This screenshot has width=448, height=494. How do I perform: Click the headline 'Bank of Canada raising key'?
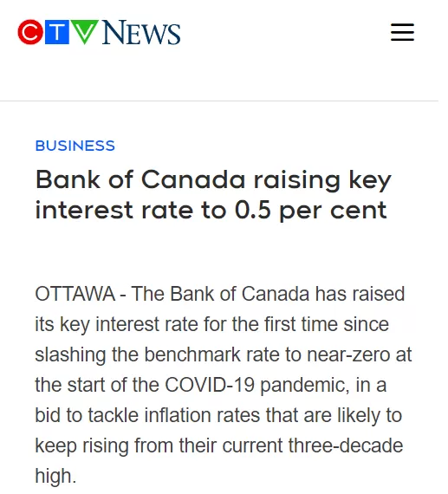point(213,180)
